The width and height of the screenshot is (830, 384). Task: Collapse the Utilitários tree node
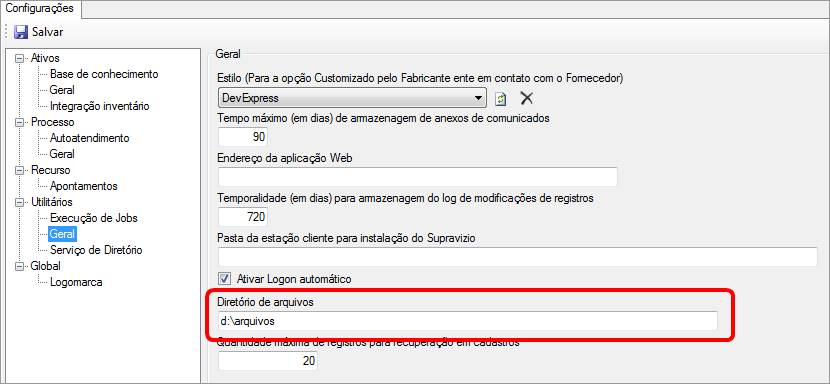[x=20, y=202]
